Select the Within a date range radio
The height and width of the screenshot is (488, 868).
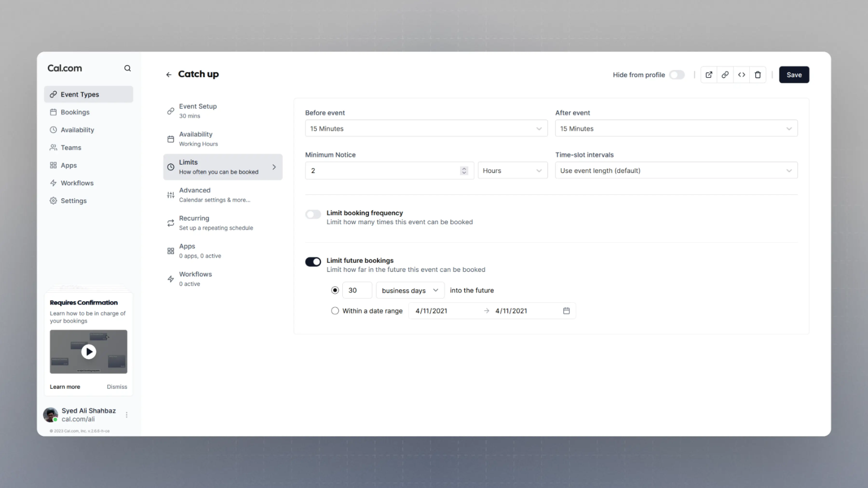pos(335,311)
